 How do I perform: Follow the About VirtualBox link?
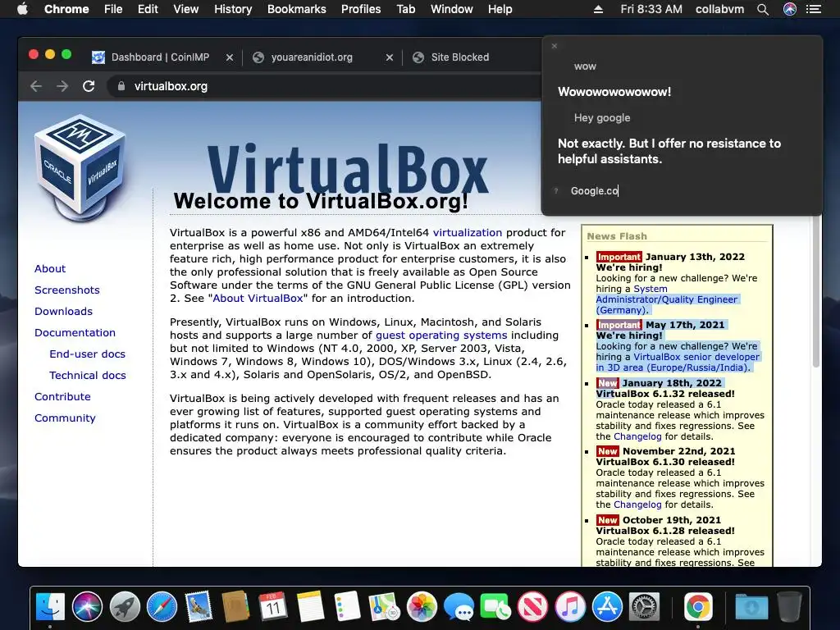point(258,299)
